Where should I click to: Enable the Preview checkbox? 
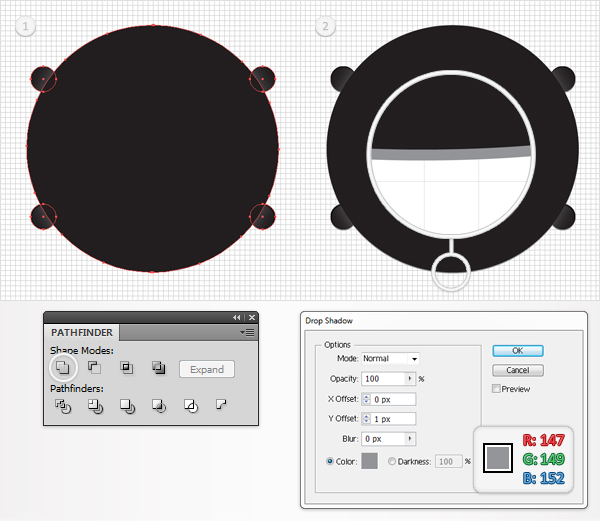pyautogui.click(x=496, y=389)
